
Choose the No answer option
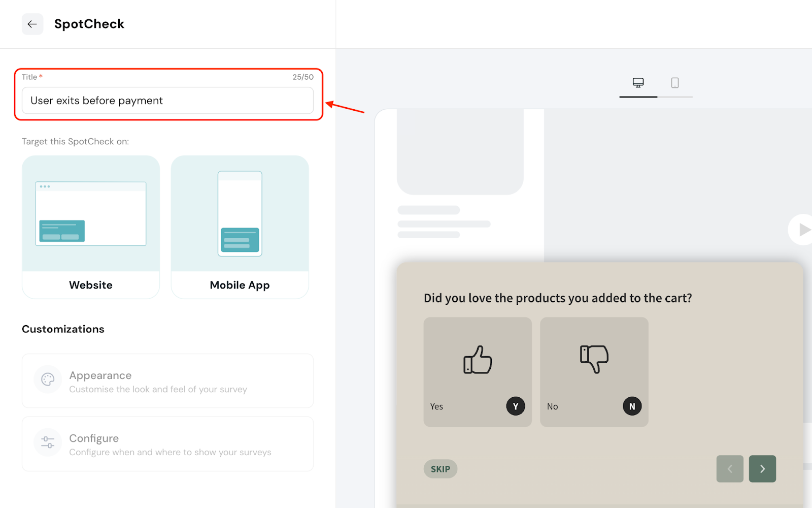[553, 406]
